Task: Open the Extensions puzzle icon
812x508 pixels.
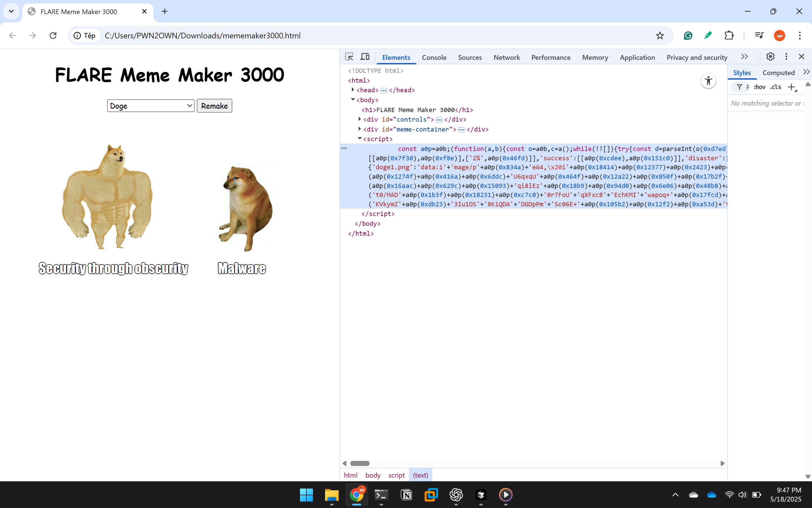Action: pos(729,35)
